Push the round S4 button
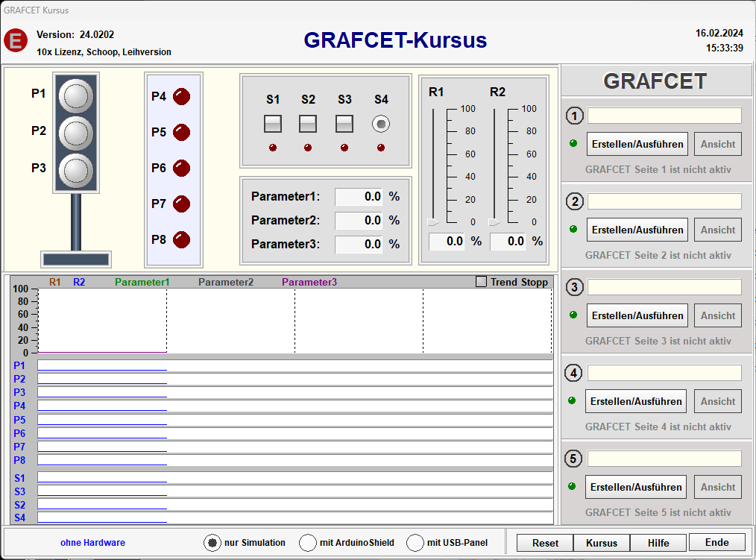 click(x=381, y=124)
